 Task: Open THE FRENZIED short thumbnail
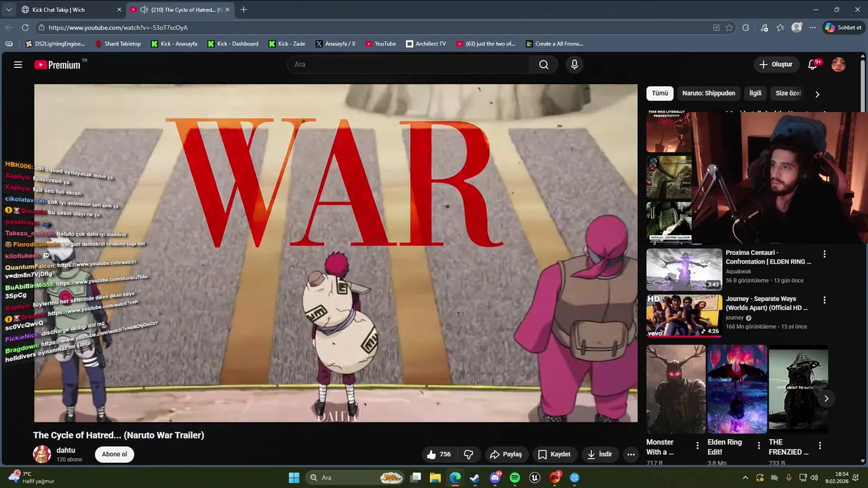click(798, 389)
